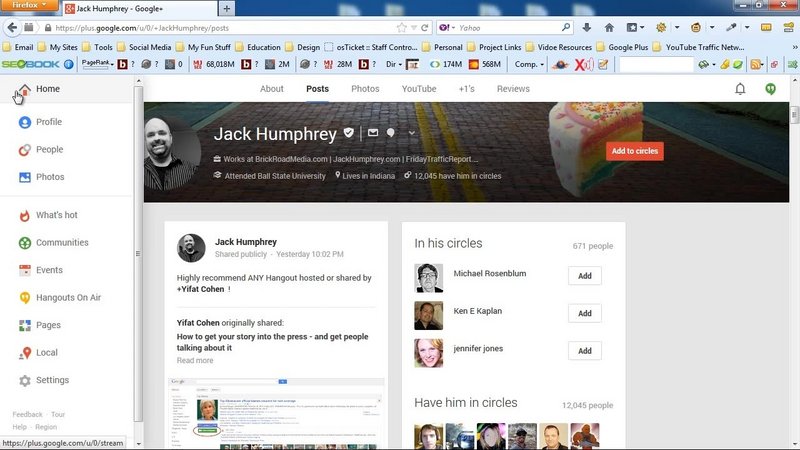
Task: Switch to the +1's tab
Action: click(x=466, y=89)
